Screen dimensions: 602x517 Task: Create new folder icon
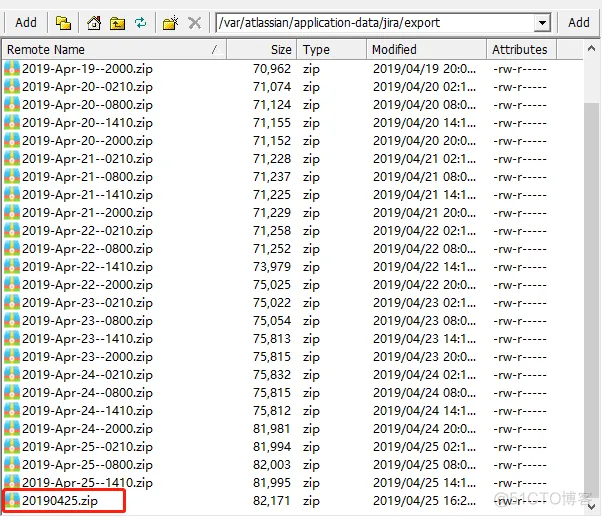pos(170,23)
